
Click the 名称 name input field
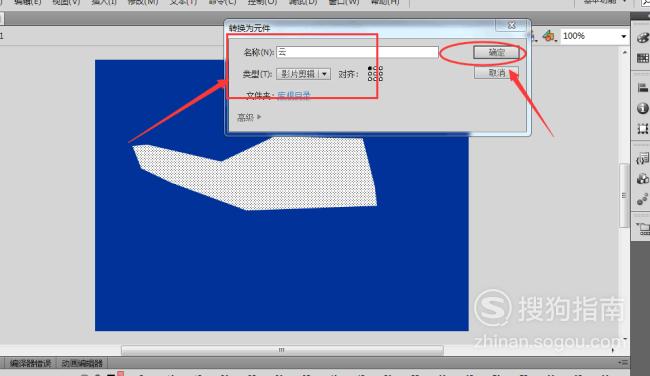pyautogui.click(x=357, y=52)
